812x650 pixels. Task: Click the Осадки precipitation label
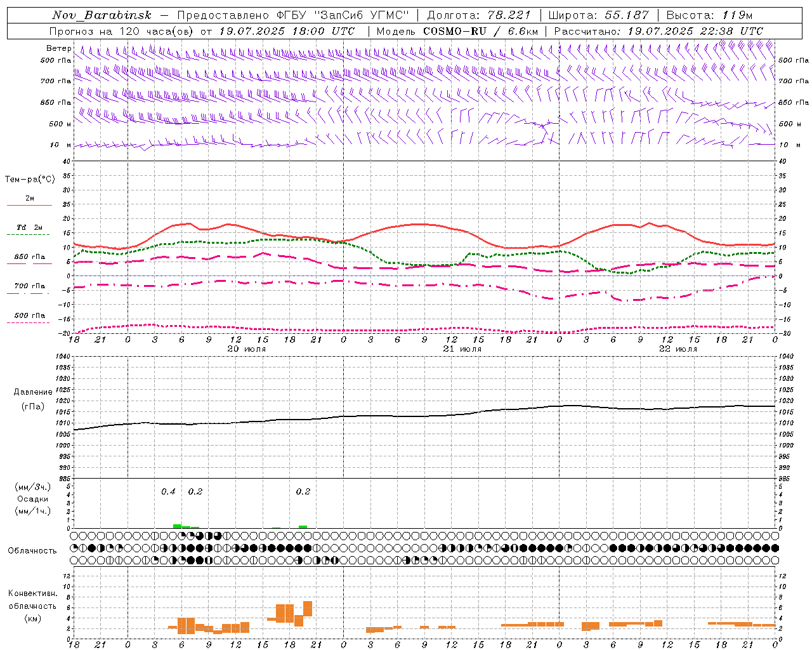click(x=32, y=500)
